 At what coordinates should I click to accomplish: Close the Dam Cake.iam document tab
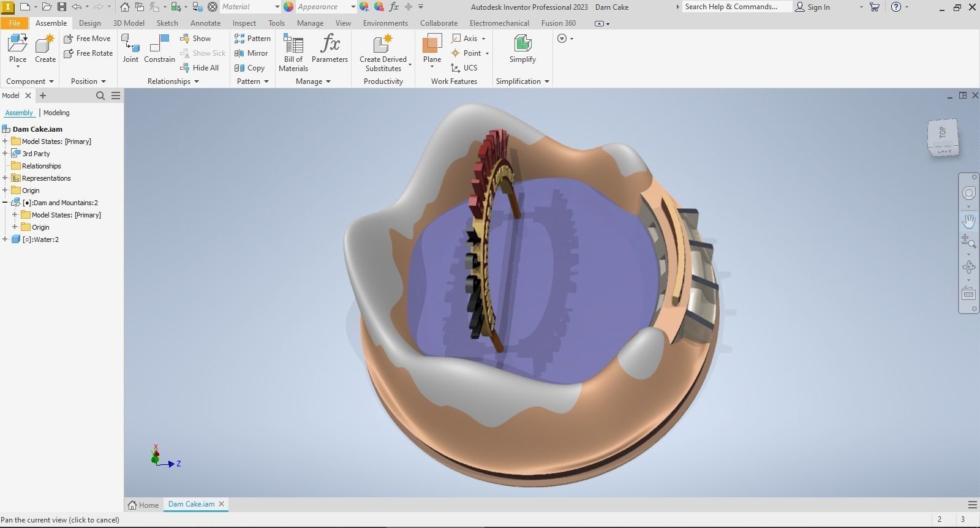pos(222,503)
